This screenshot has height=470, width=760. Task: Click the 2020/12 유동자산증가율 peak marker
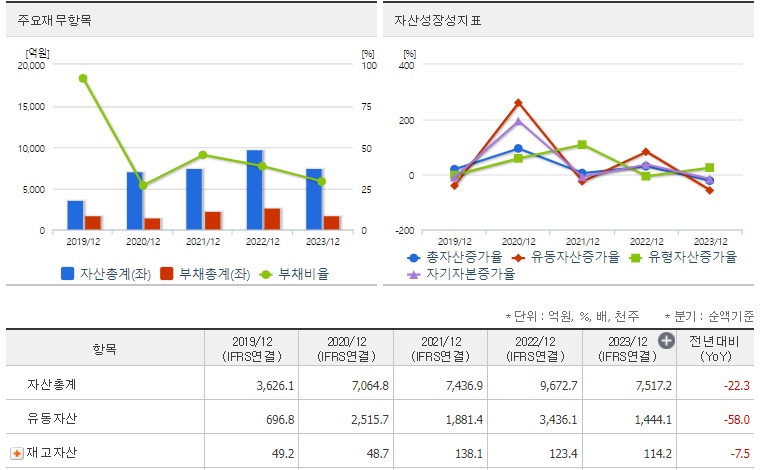(x=519, y=103)
